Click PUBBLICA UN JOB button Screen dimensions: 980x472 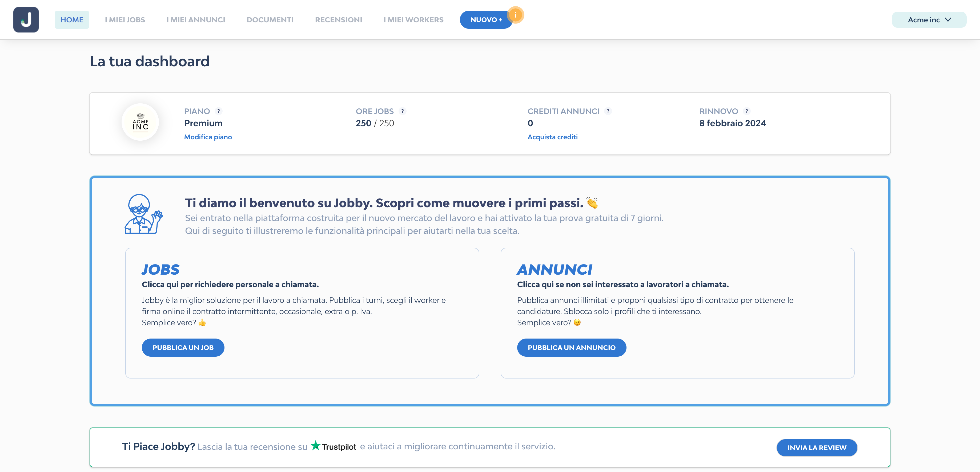[x=183, y=347]
